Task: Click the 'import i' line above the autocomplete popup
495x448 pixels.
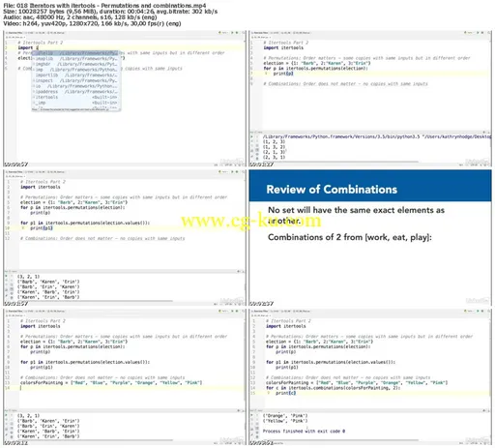Action: click(x=28, y=47)
